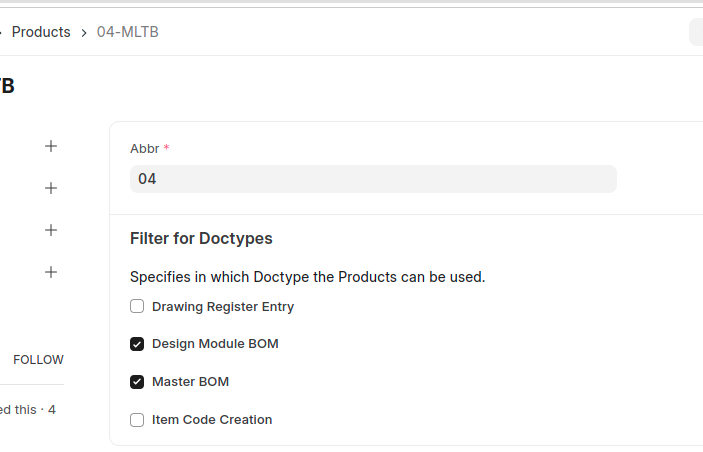Click the second plus icon in the sidebar
Screen dimensions: 703x452
coord(51,188)
